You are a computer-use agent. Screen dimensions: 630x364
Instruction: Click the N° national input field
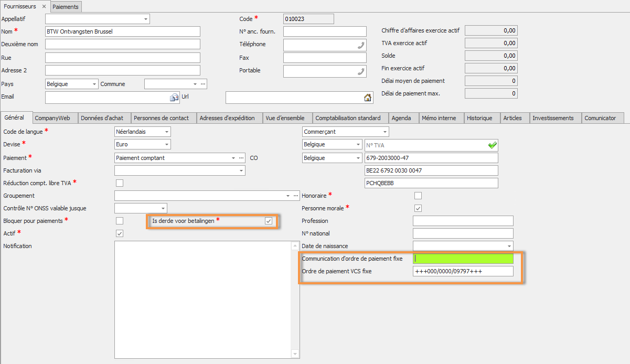(x=463, y=233)
